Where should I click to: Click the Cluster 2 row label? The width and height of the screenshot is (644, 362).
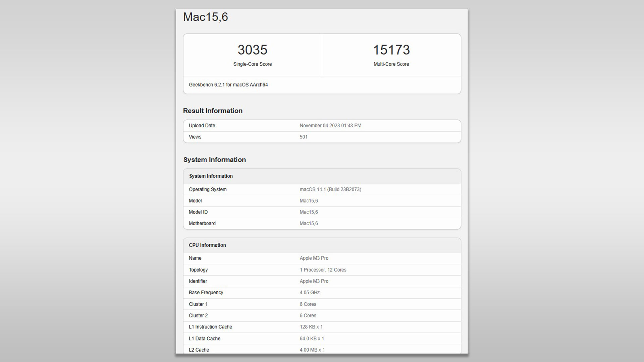(x=198, y=316)
